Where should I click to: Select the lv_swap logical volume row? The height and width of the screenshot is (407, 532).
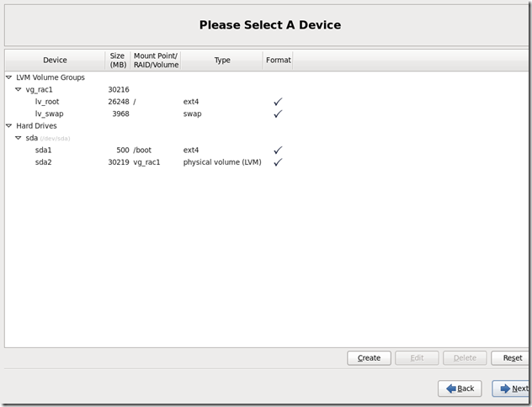266,114
